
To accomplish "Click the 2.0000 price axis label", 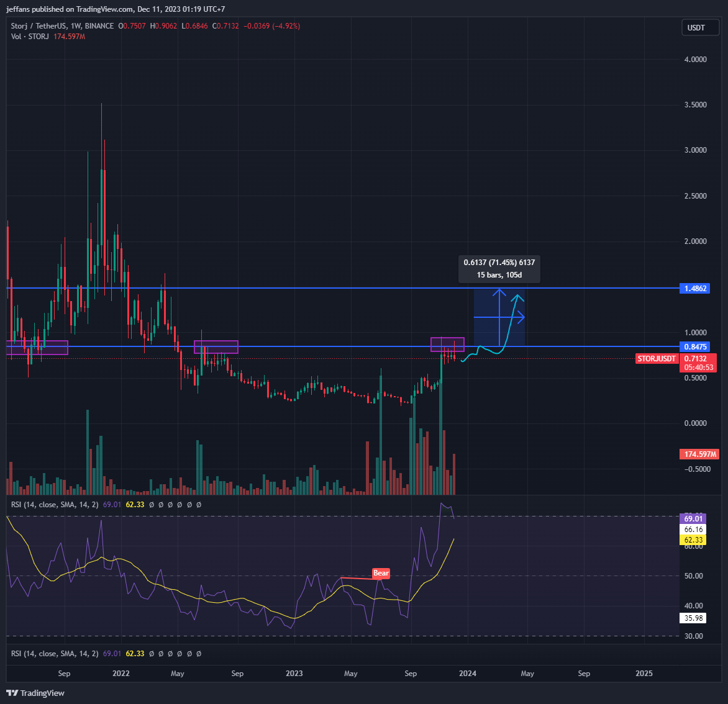I will [696, 241].
